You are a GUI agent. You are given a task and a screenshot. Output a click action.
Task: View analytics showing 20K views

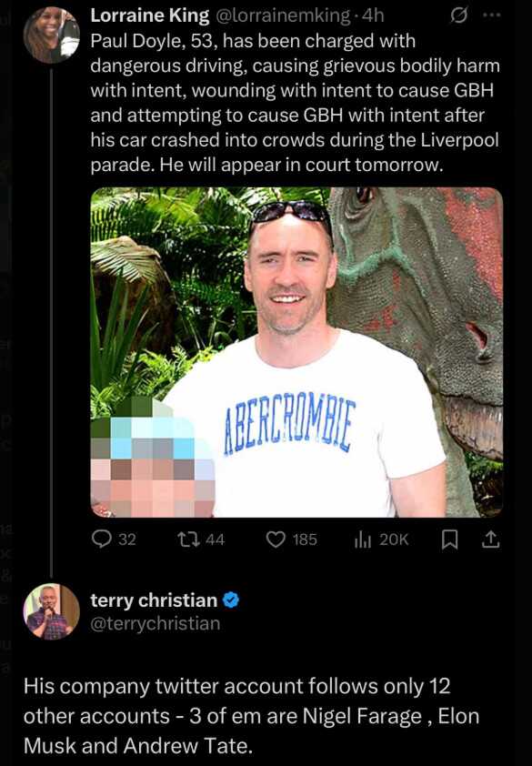click(381, 539)
